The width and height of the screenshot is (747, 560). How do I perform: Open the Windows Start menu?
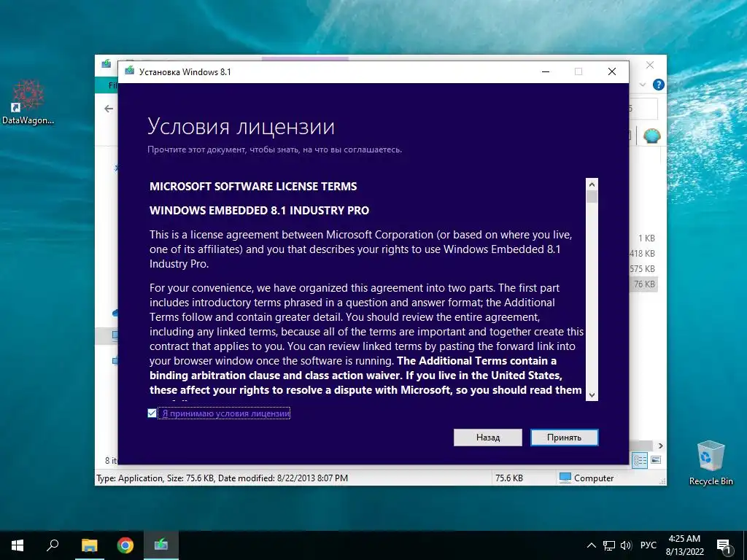(18, 545)
